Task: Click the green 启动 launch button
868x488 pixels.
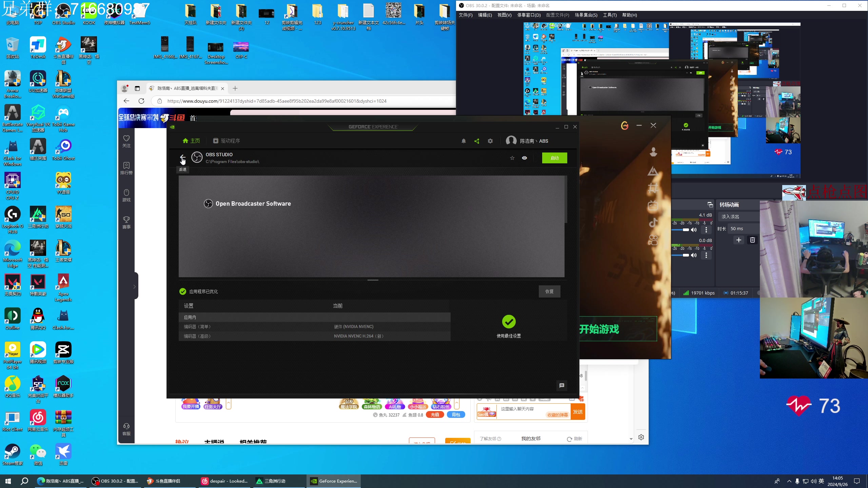Action: pos(555,158)
